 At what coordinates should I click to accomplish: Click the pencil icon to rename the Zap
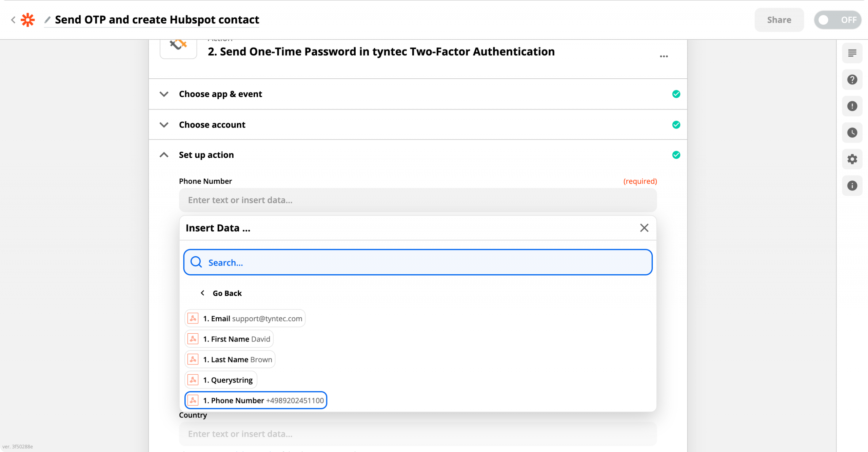point(47,20)
